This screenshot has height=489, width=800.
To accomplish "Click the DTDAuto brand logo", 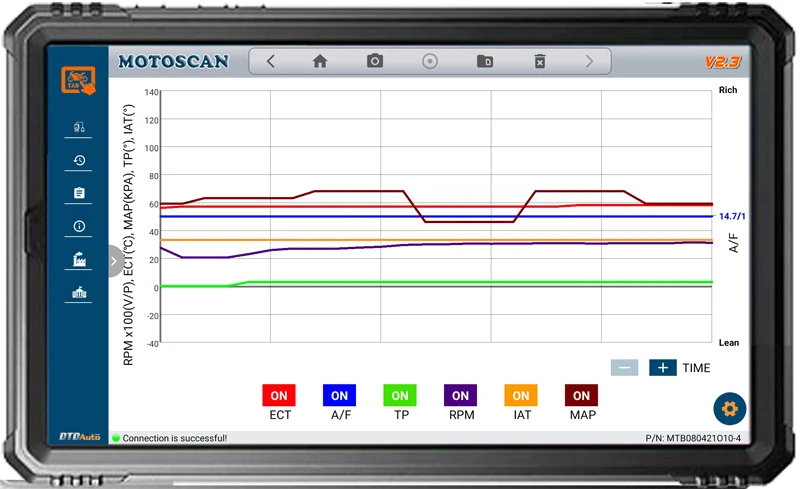I will (80, 436).
